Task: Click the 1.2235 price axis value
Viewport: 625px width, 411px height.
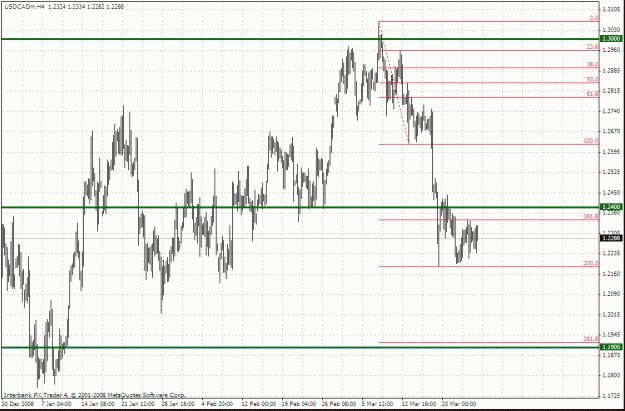Action: pyautogui.click(x=611, y=253)
